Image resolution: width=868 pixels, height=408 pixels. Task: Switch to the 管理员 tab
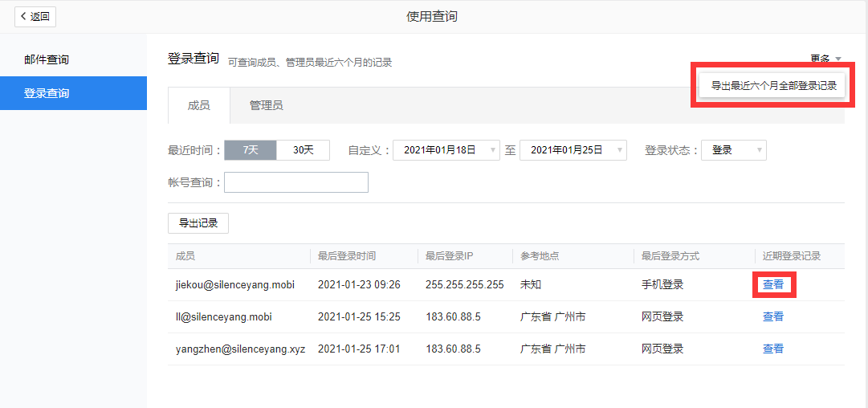266,105
